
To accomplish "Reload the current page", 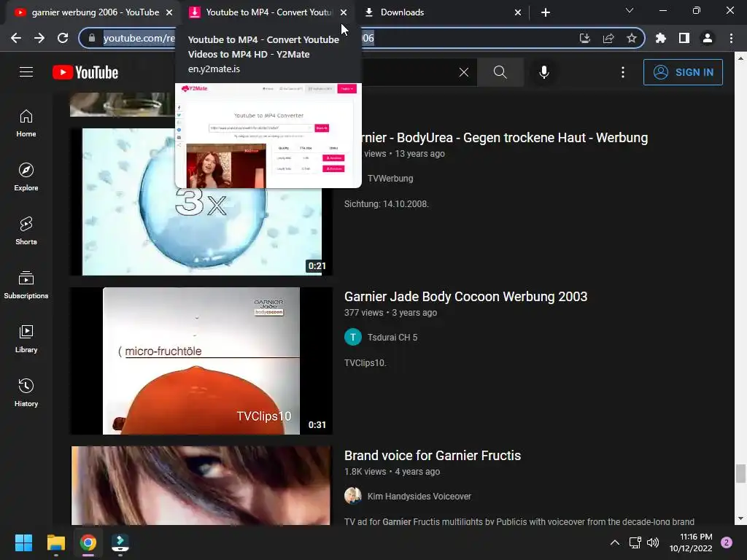I will click(x=63, y=38).
